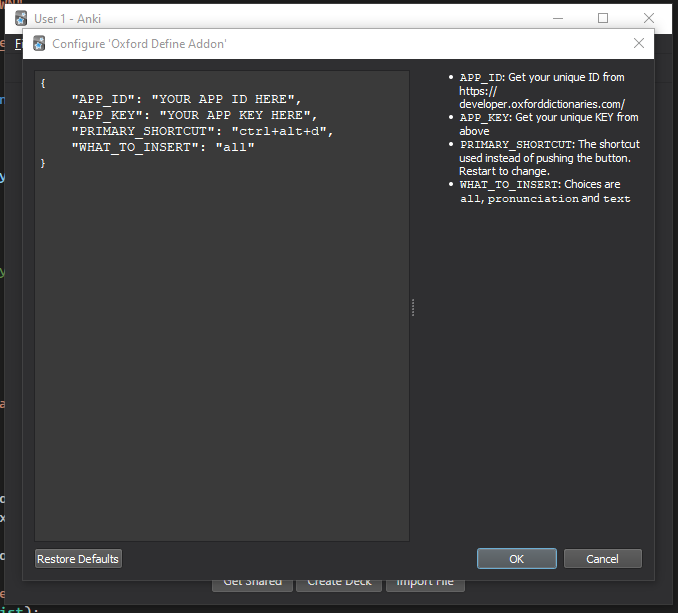Click the splitter handle between editor and help
The height and width of the screenshot is (613, 678).
pos(412,308)
